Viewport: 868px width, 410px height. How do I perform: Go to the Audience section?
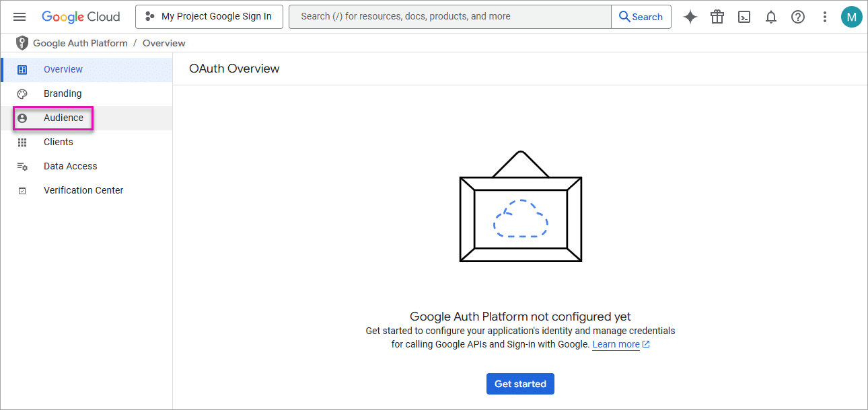pyautogui.click(x=63, y=118)
